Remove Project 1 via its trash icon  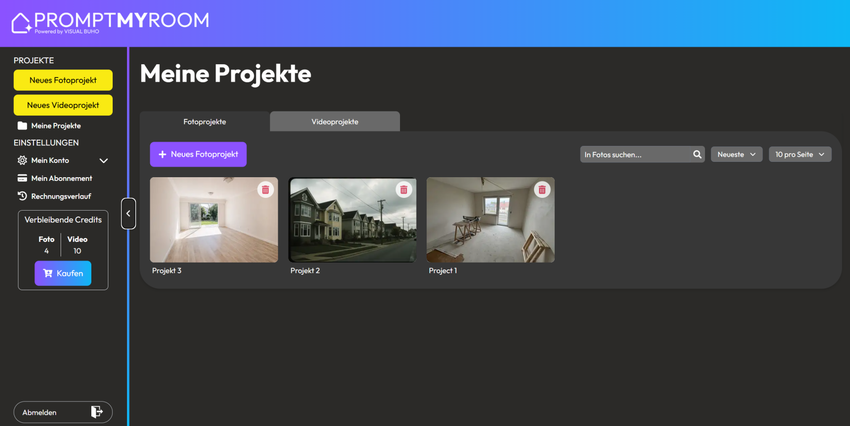[542, 190]
